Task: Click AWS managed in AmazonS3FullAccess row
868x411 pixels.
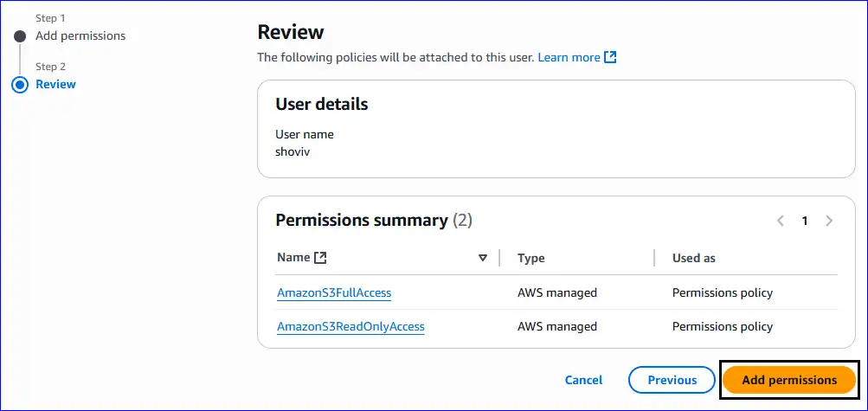Action: [x=557, y=292]
